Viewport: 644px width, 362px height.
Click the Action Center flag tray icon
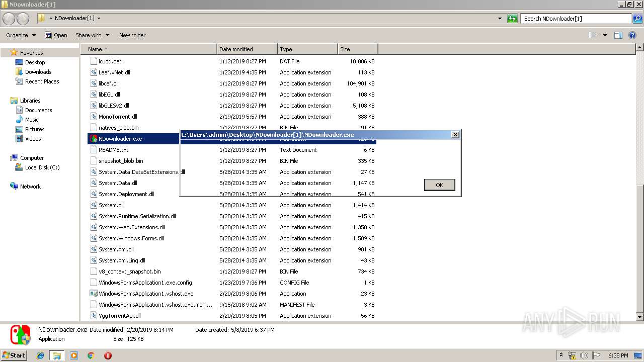click(595, 355)
